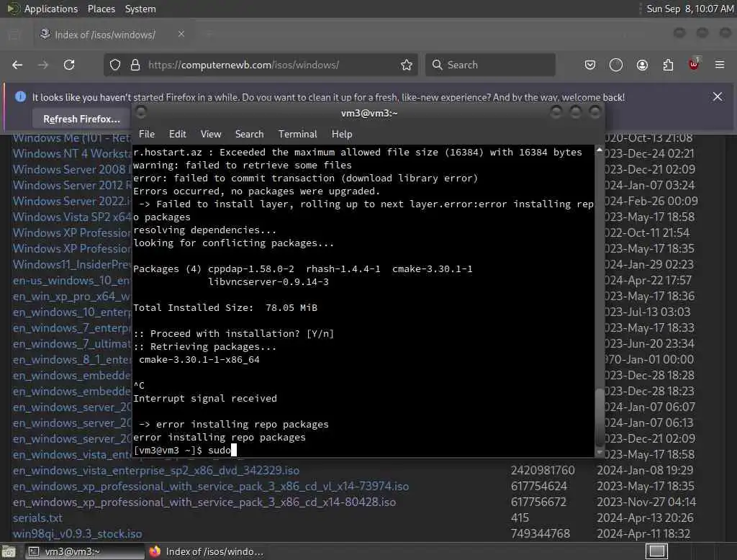Open the tracking protection shield icon
This screenshot has width=737, height=560.
pyautogui.click(x=115, y=65)
